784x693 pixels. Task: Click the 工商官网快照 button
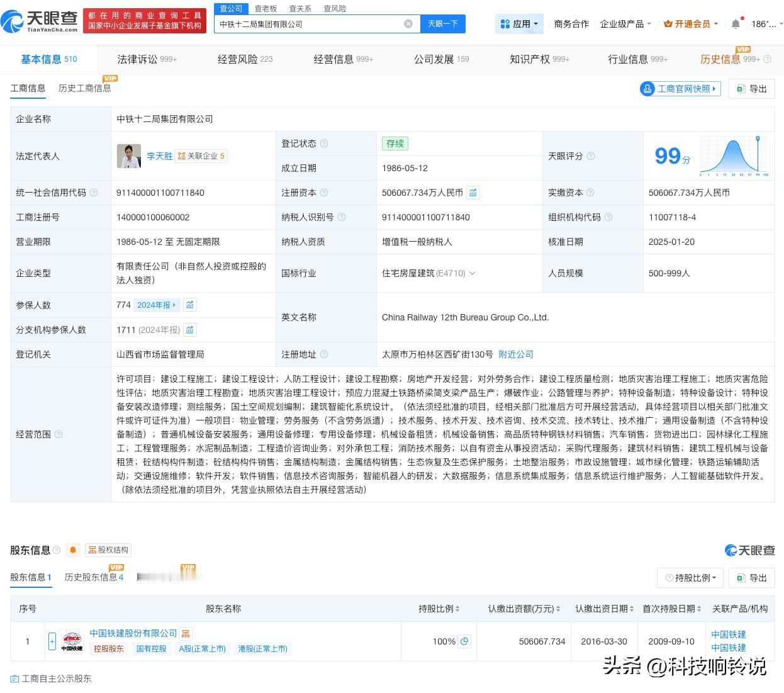(680, 89)
